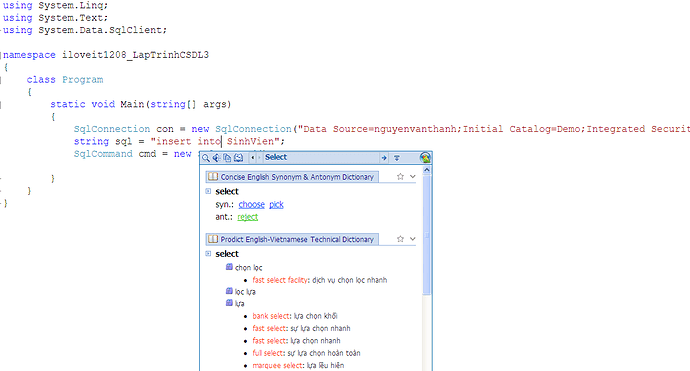Collapse the 'select' entry under Prodict Technical dictionary
690x371 pixels.
tap(208, 253)
